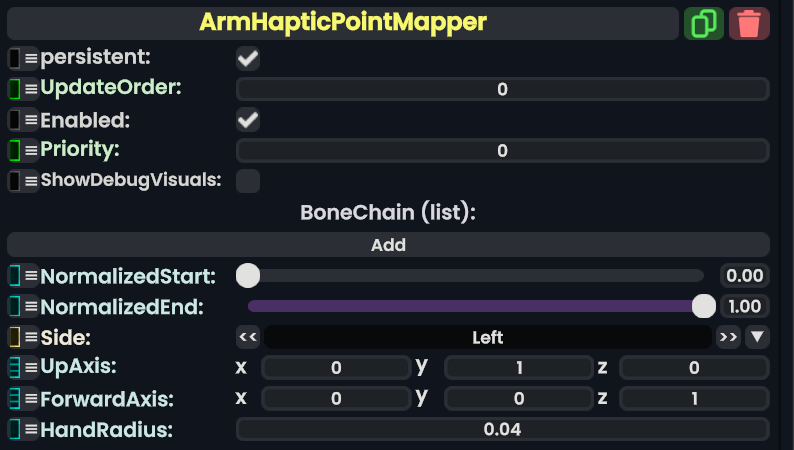
Task: Click the green duplicate component icon
Action: [704, 23]
